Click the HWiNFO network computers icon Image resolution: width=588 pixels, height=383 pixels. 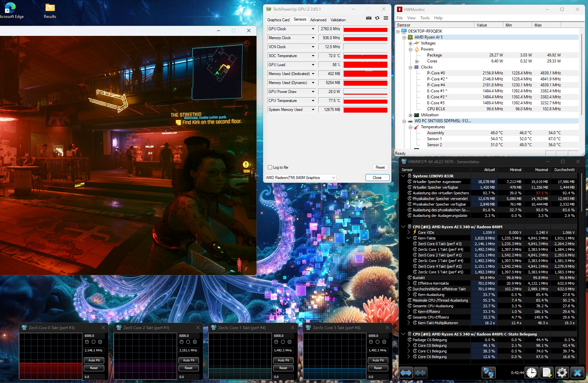pos(488,373)
